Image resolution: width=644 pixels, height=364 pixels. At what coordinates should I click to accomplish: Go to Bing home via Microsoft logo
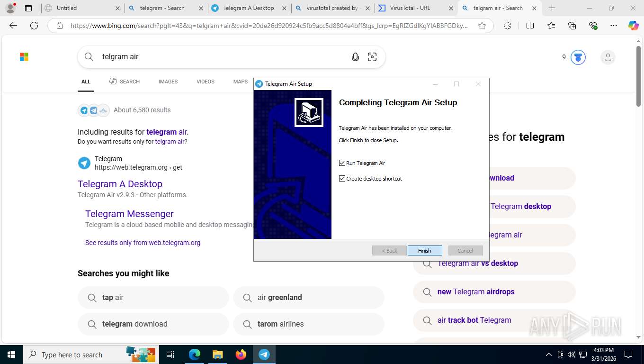point(24,57)
